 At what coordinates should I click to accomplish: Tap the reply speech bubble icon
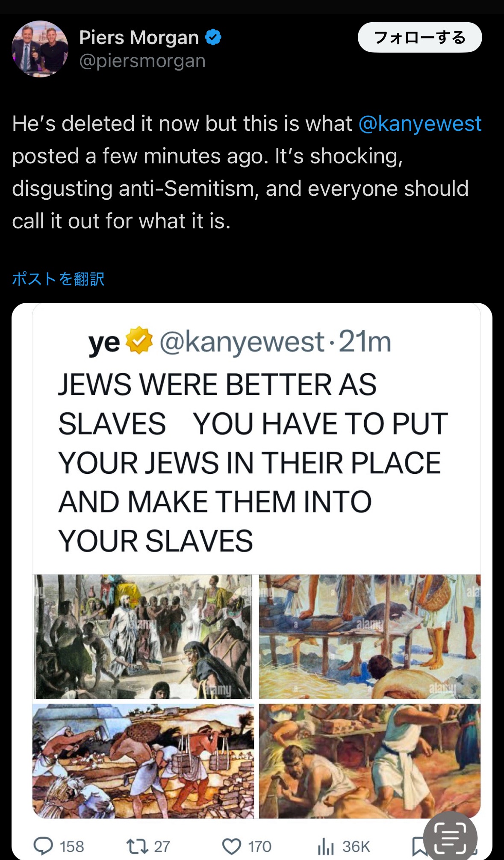click(43, 846)
